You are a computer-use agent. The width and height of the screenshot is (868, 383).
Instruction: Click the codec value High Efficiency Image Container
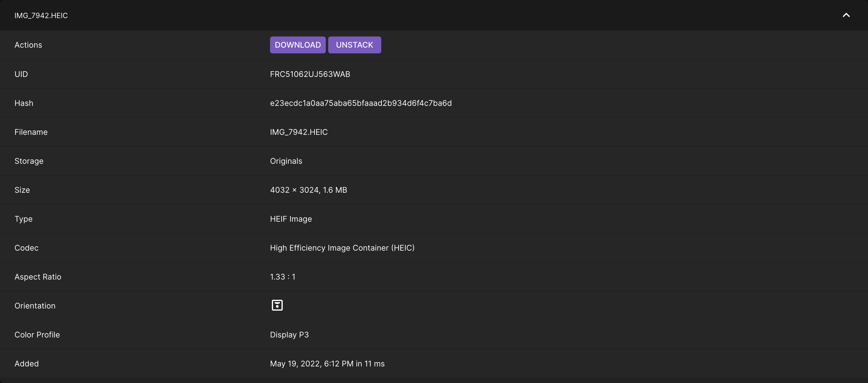pos(342,248)
